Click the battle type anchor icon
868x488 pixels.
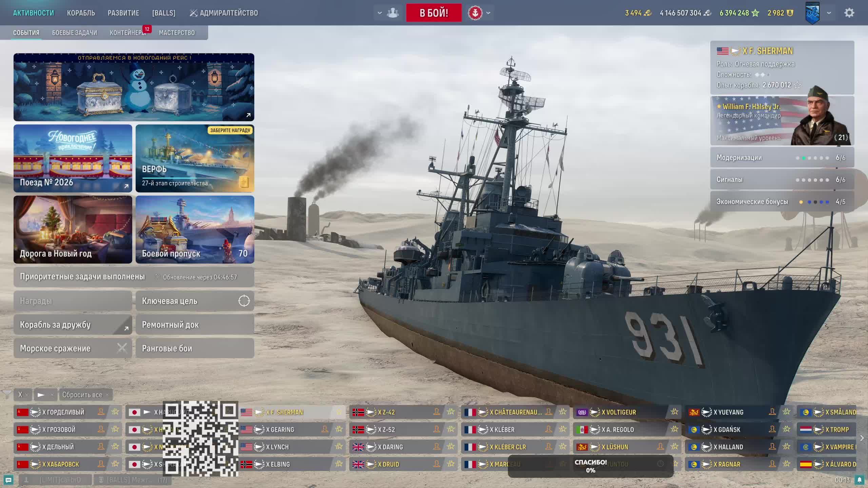(x=475, y=13)
